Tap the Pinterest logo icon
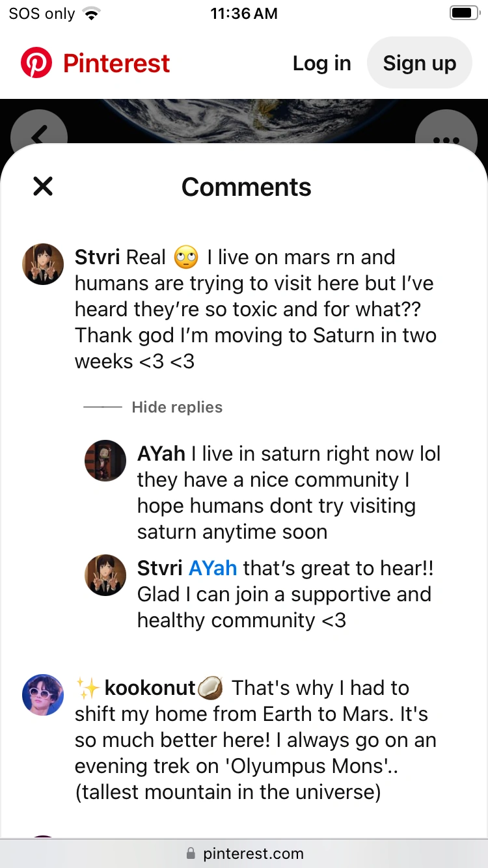 (36, 63)
